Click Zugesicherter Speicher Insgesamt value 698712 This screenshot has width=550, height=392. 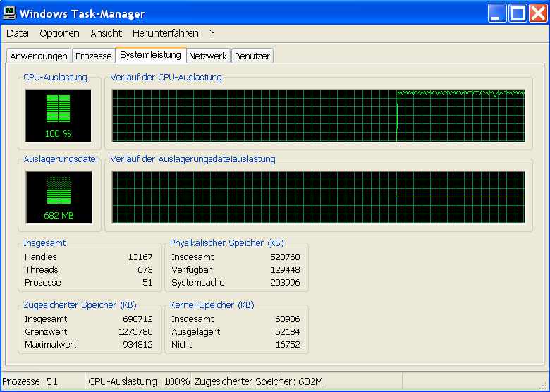click(x=137, y=319)
